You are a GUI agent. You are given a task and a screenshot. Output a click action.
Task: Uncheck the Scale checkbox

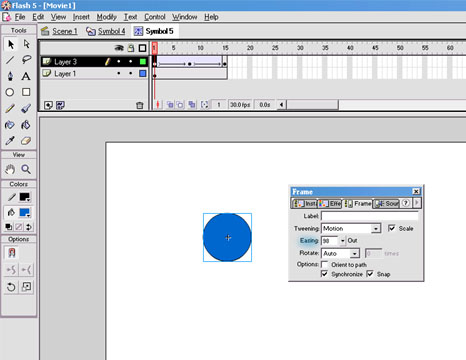point(392,228)
